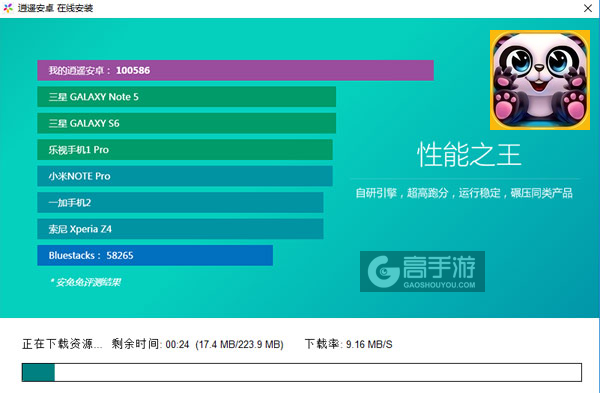The height and width of the screenshot is (393, 600).
Task: Select the 三星 GALAXY S6 bar
Action: [x=186, y=123]
